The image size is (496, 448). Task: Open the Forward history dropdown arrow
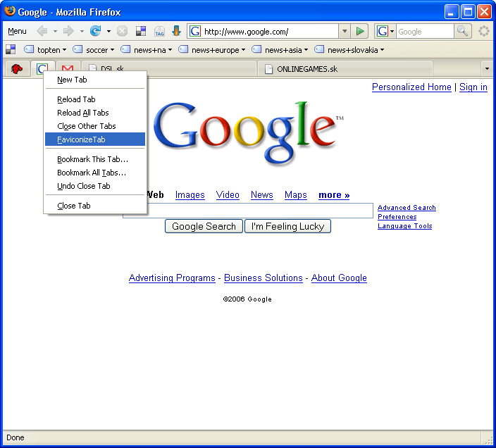[82, 31]
